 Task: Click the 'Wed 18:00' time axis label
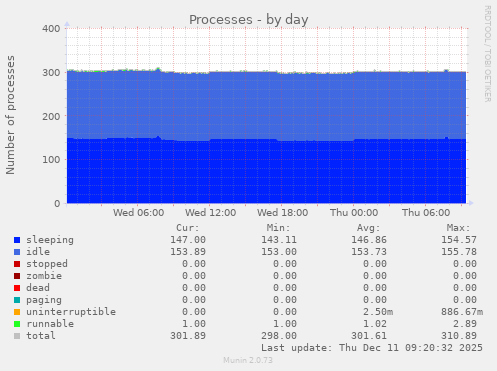coord(283,213)
